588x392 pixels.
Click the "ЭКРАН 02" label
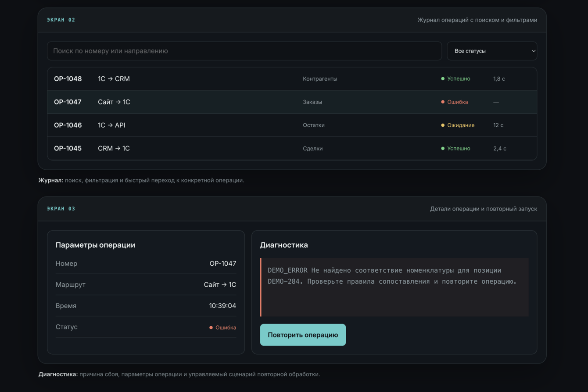click(61, 20)
